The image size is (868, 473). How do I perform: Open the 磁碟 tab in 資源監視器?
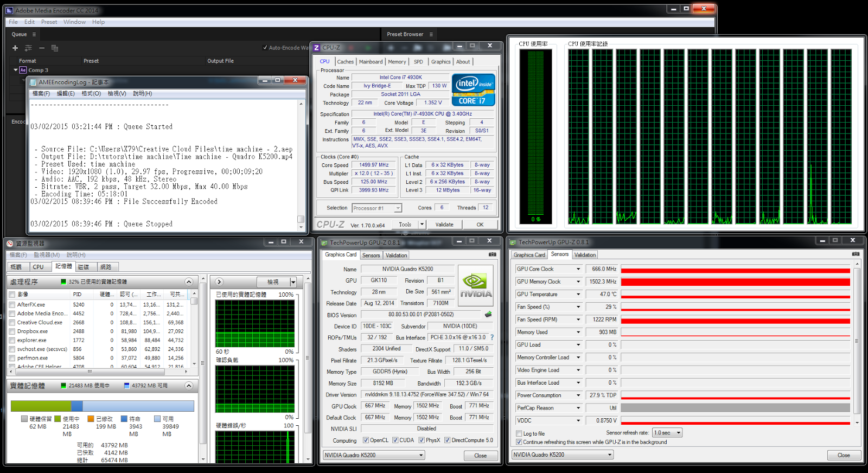click(83, 267)
